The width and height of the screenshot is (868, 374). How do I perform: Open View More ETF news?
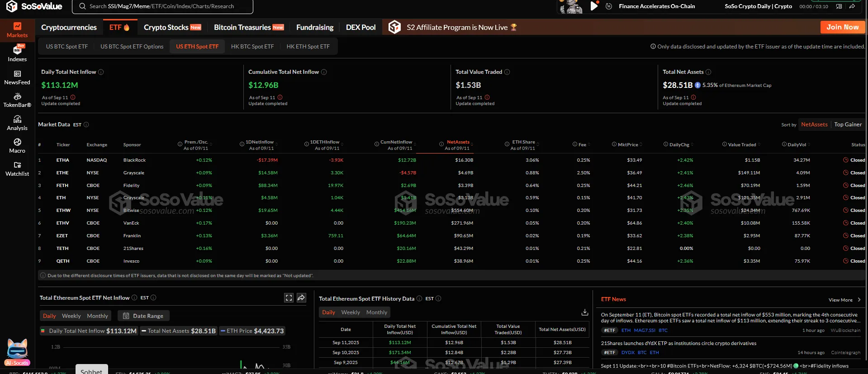click(x=844, y=300)
